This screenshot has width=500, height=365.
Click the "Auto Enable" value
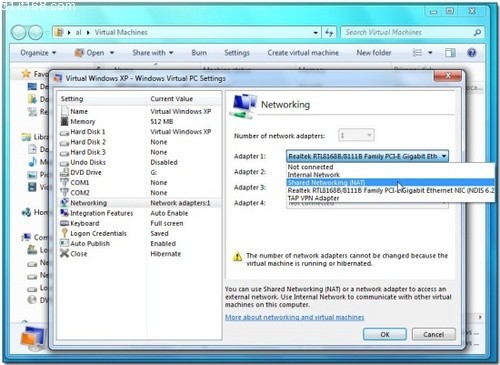pos(169,213)
